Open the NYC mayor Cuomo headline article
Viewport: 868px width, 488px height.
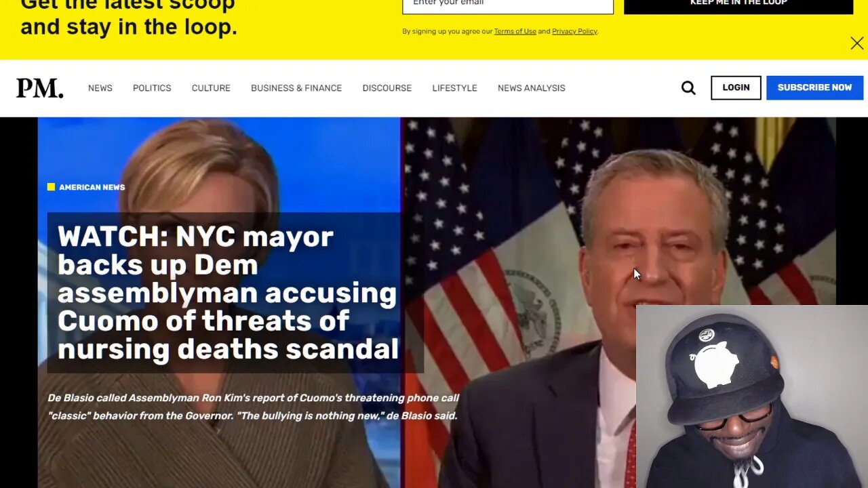coord(228,293)
